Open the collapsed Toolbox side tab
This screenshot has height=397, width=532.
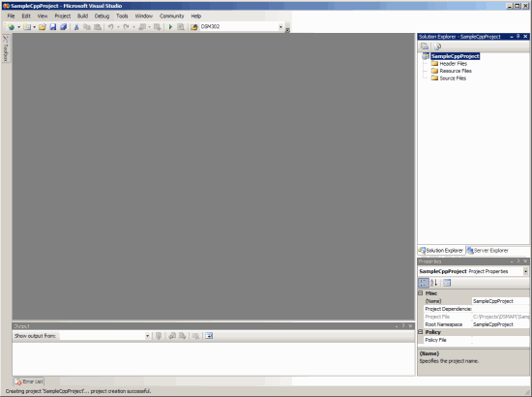tap(6, 48)
